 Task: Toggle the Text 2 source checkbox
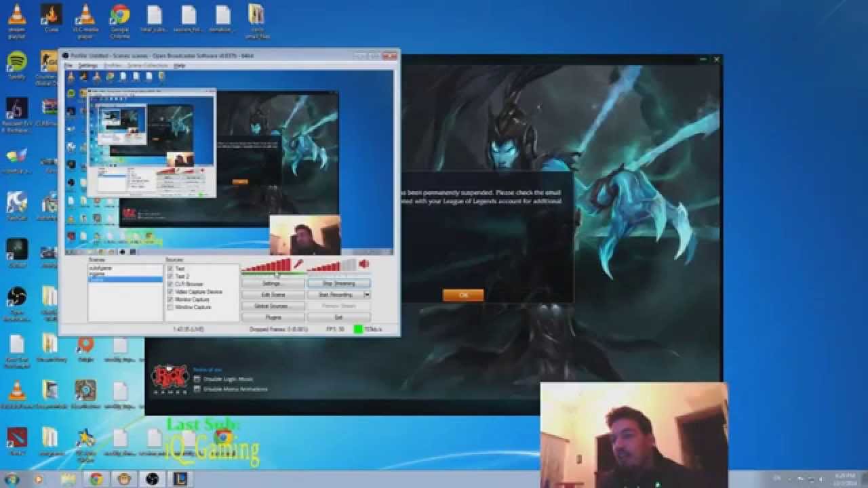coord(170,277)
